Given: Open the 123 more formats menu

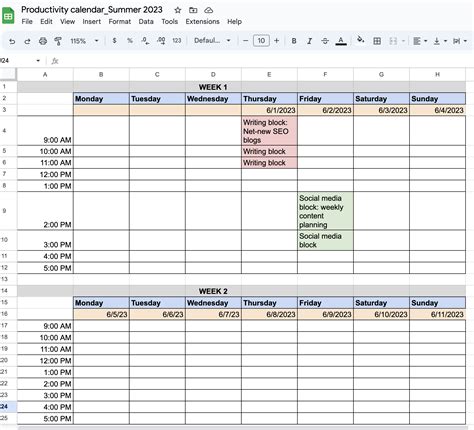Looking at the screenshot, I should click(177, 41).
